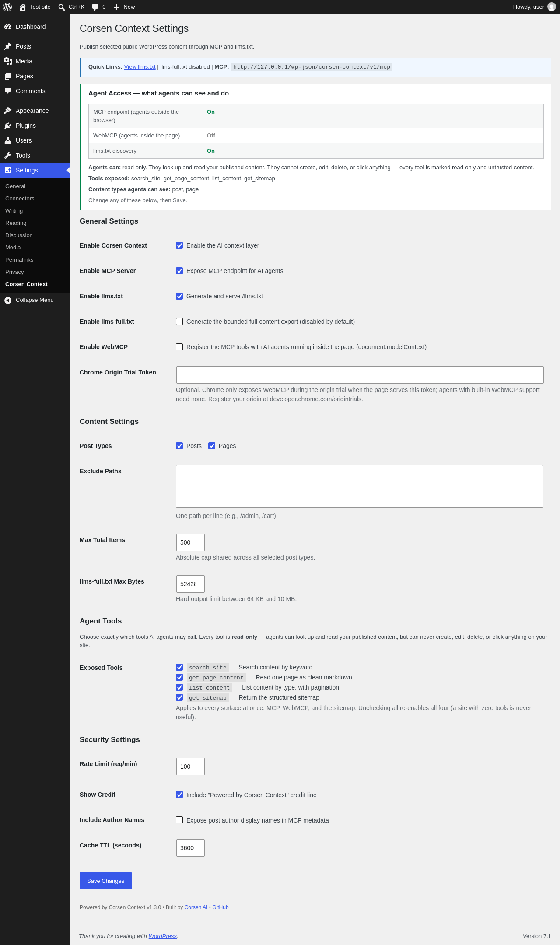This screenshot has width=560, height=945.
Task: Click the New plus icon
Action: [x=116, y=7]
